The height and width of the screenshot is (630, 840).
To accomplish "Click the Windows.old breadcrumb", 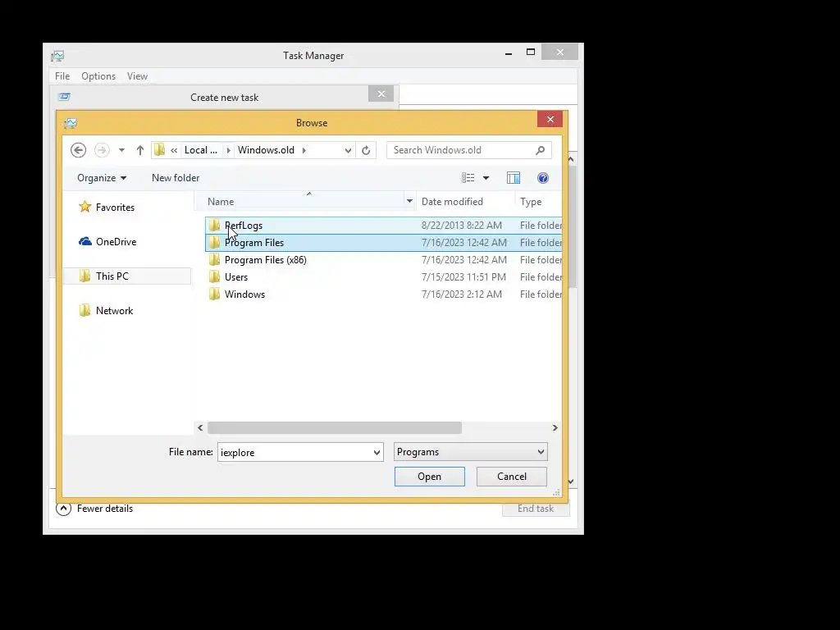I will tap(267, 150).
